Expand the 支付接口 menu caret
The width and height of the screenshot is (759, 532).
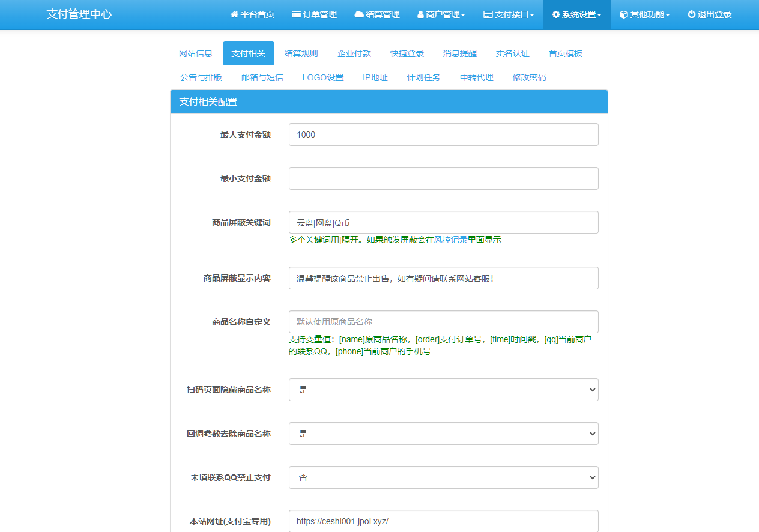click(x=532, y=15)
